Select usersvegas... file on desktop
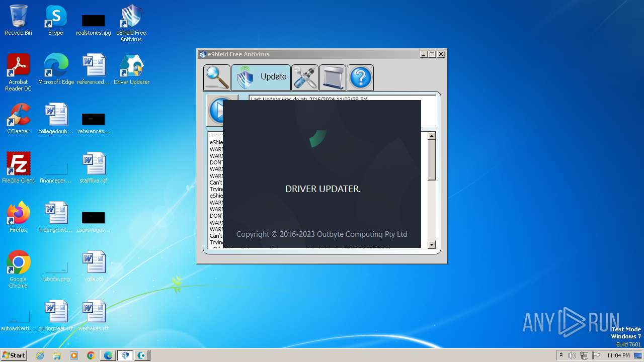Image resolution: width=644 pixels, height=362 pixels. [x=94, y=222]
